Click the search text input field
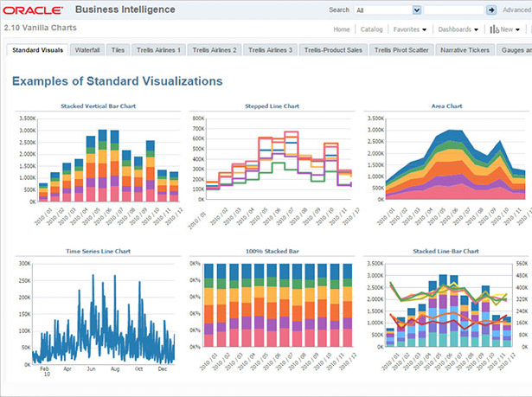Viewport: 532px width, 397px height. tap(454, 10)
